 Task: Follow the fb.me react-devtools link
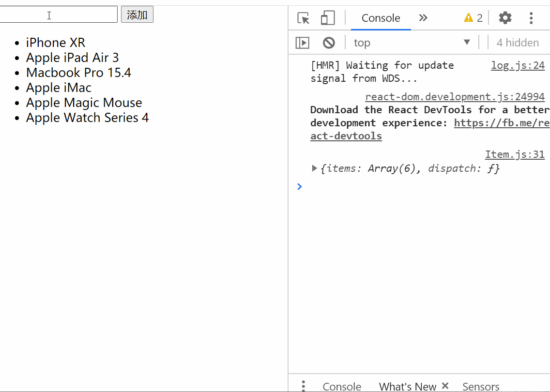click(502, 123)
